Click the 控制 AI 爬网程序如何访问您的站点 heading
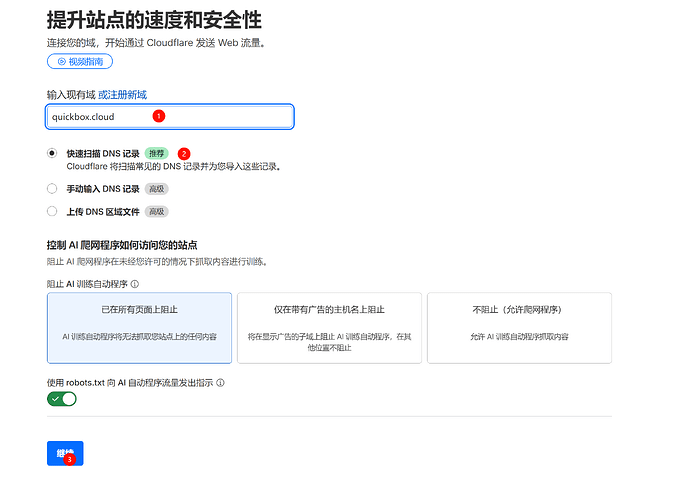Image resolution: width=685 pixels, height=500 pixels. coord(122,245)
